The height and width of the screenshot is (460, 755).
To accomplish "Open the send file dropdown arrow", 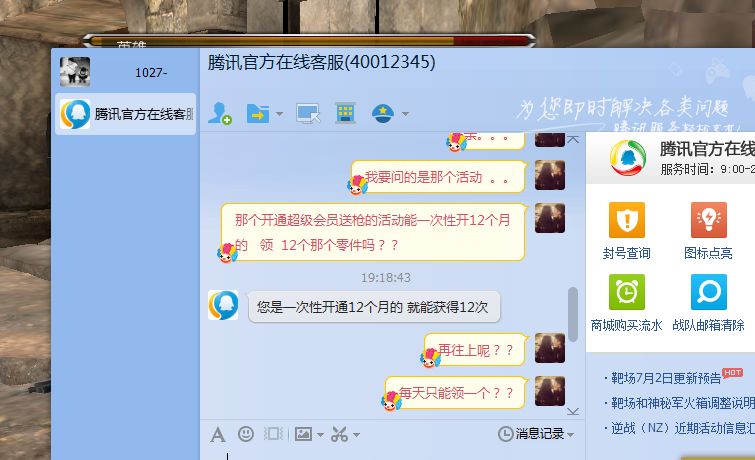I will (279, 114).
